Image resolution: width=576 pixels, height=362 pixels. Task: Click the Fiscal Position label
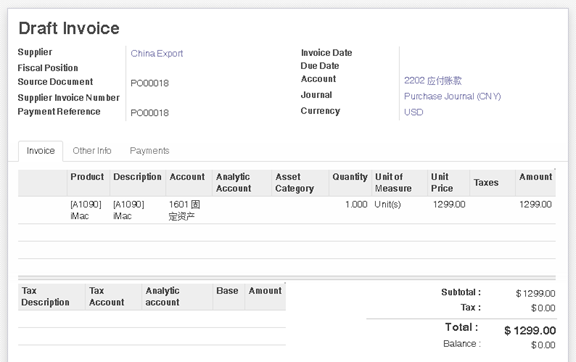pyautogui.click(x=48, y=68)
